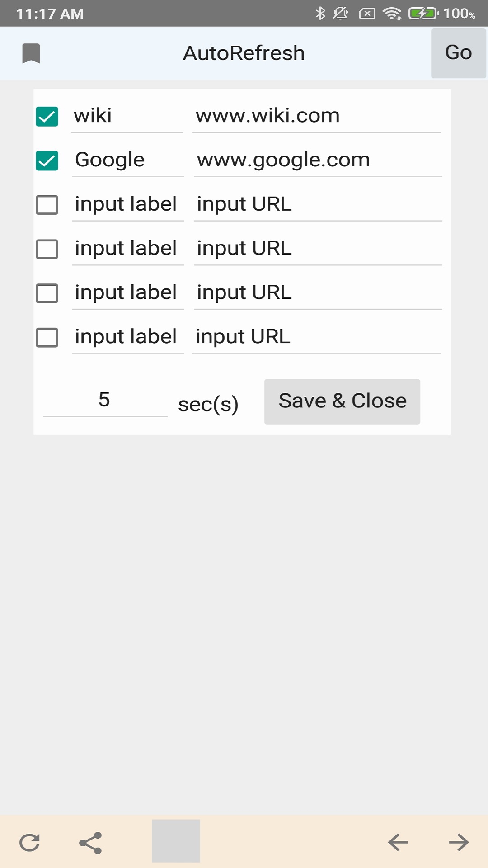Uncheck the wiki bookmark checkbox
488x868 pixels.
[47, 117]
